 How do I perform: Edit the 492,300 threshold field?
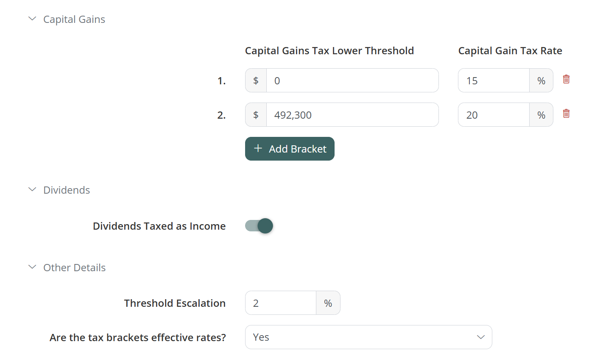tap(352, 115)
